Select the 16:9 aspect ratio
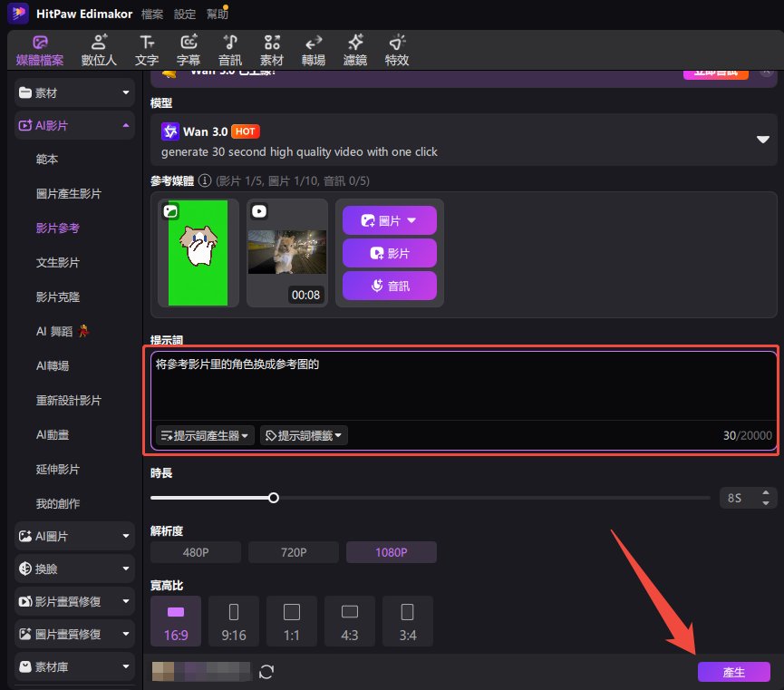The height and width of the screenshot is (690, 784). tap(176, 621)
